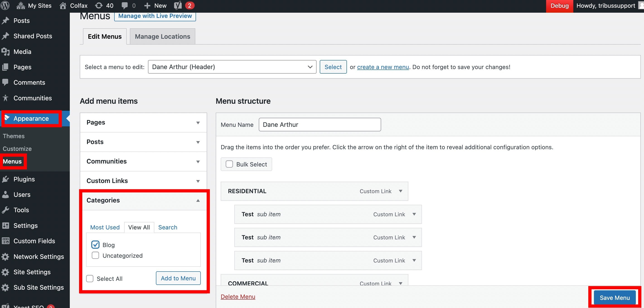Open the 40 pending updates icon

pos(99,5)
